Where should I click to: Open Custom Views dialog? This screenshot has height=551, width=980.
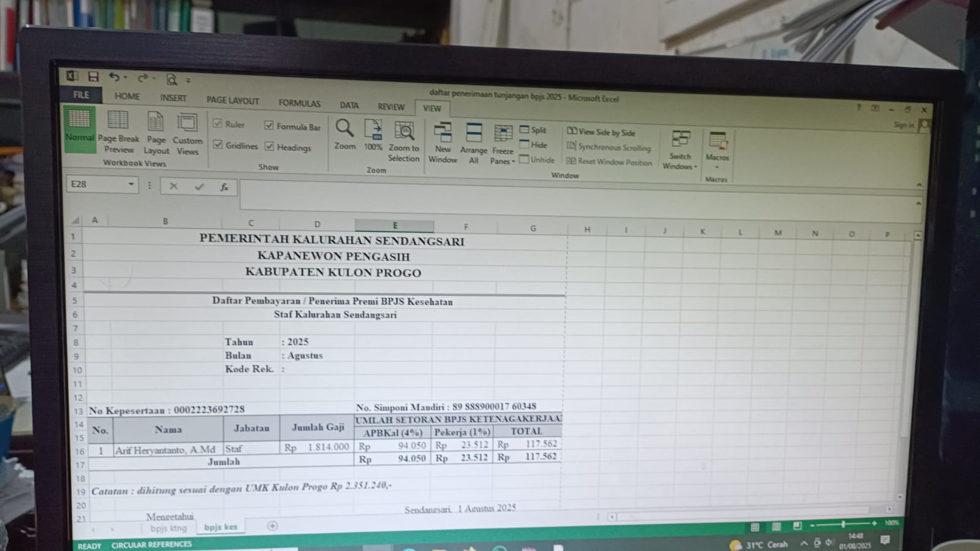188,135
